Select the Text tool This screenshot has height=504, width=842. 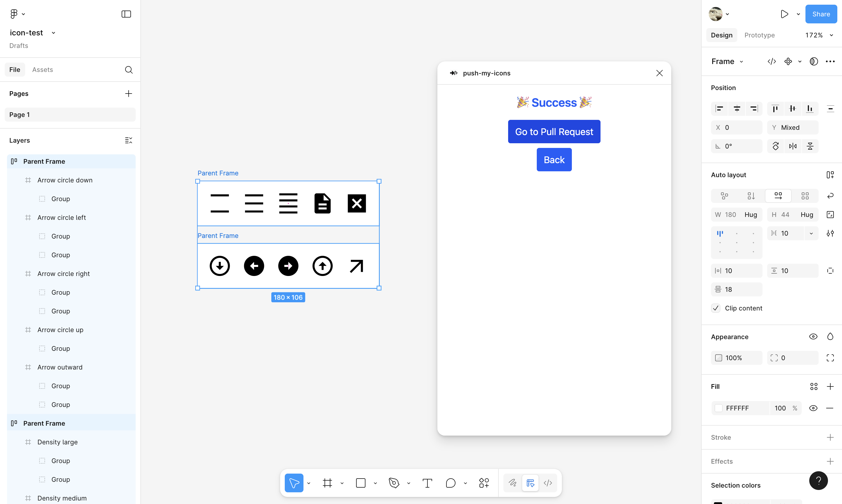tap(427, 483)
